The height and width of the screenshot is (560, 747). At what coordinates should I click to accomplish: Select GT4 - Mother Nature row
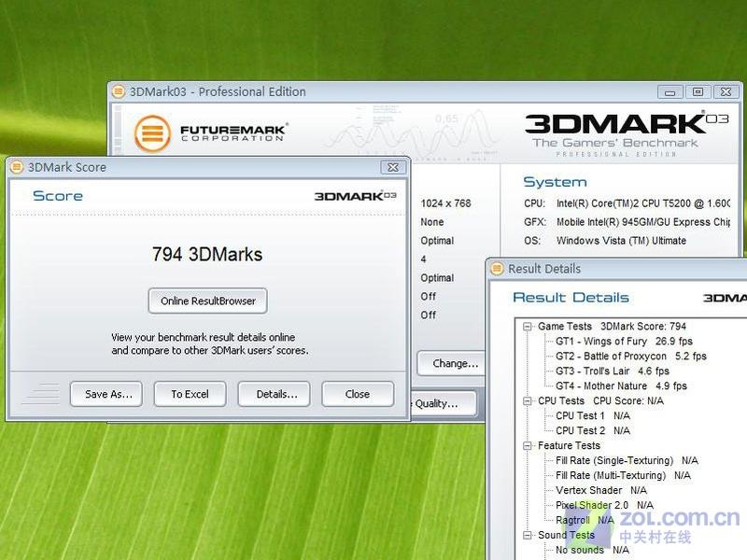[x=621, y=385]
